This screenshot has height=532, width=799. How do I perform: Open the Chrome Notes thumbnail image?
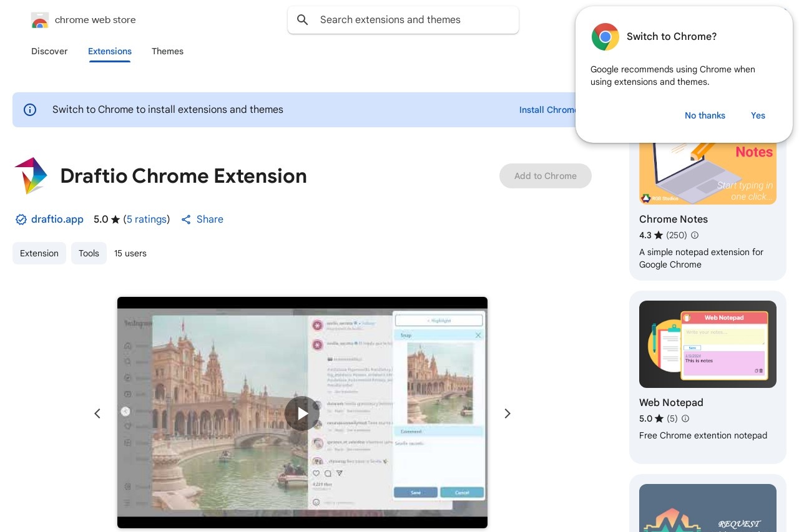click(708, 173)
